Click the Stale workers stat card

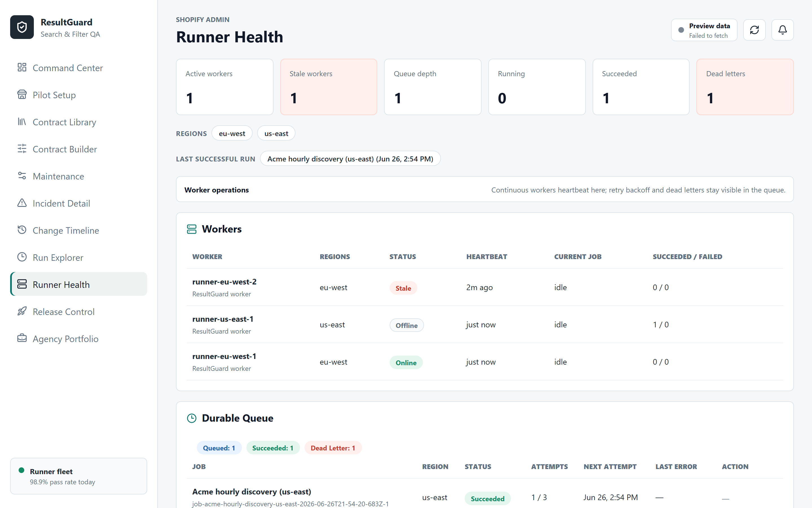click(x=328, y=87)
